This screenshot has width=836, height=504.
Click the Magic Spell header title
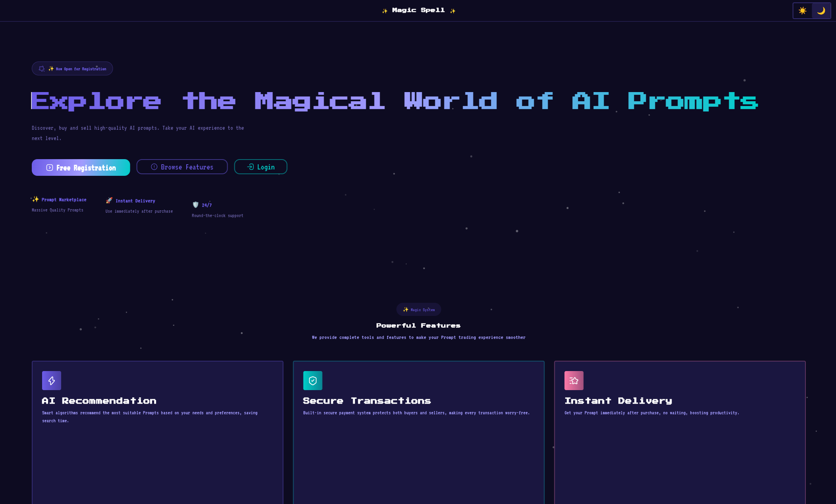click(418, 10)
